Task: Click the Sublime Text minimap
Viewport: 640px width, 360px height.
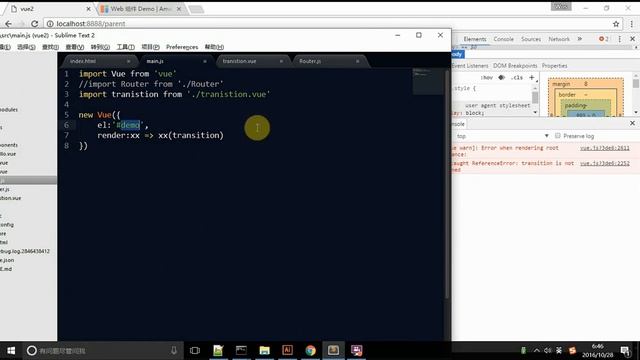Action: (427, 81)
